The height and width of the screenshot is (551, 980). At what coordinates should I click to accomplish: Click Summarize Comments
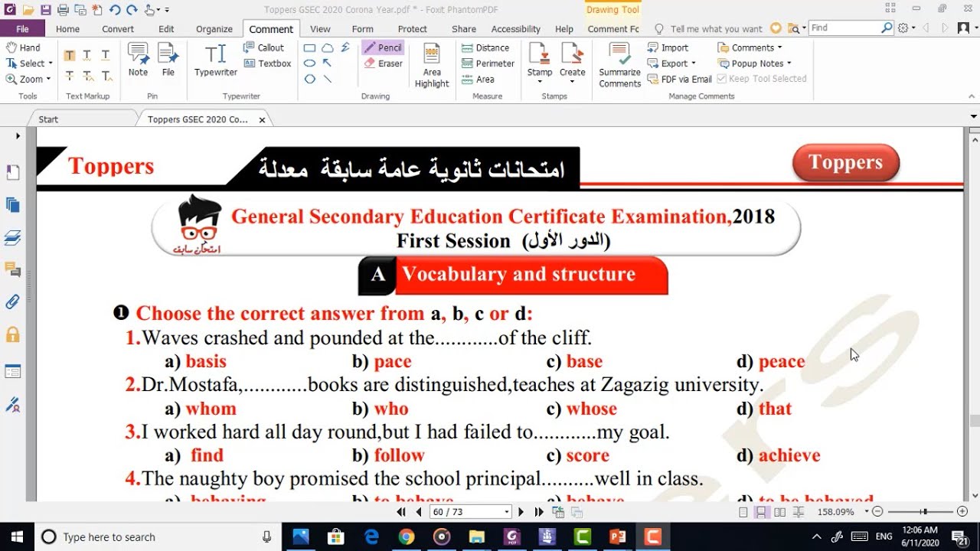[619, 66]
